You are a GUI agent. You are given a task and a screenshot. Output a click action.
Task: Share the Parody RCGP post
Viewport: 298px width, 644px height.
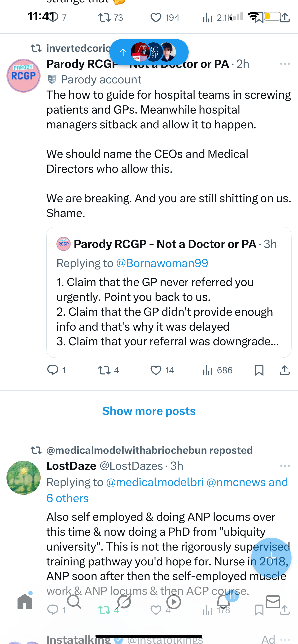click(x=285, y=370)
